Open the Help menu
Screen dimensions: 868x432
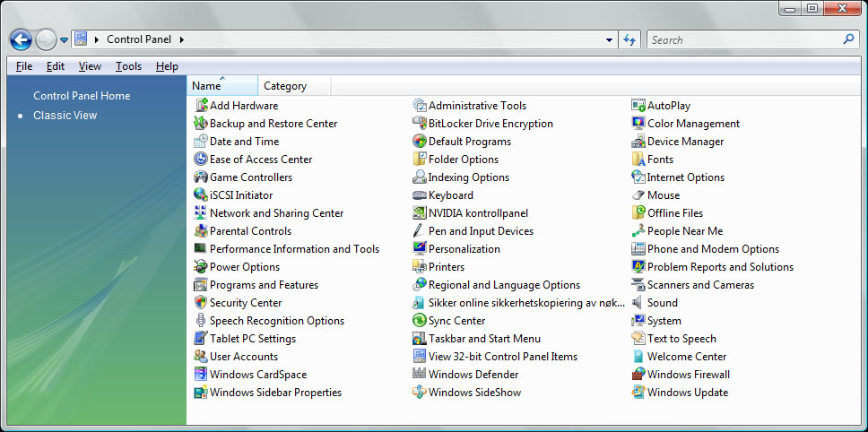pyautogui.click(x=167, y=66)
